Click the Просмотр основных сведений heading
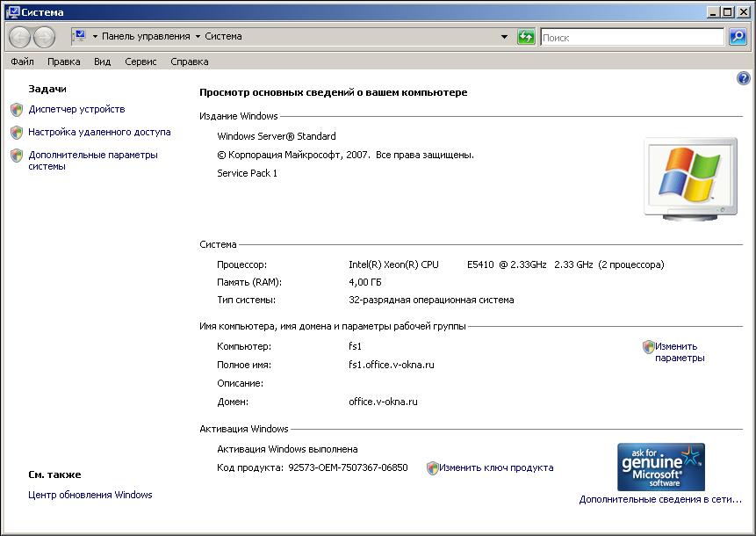756x536 pixels. pos(333,92)
